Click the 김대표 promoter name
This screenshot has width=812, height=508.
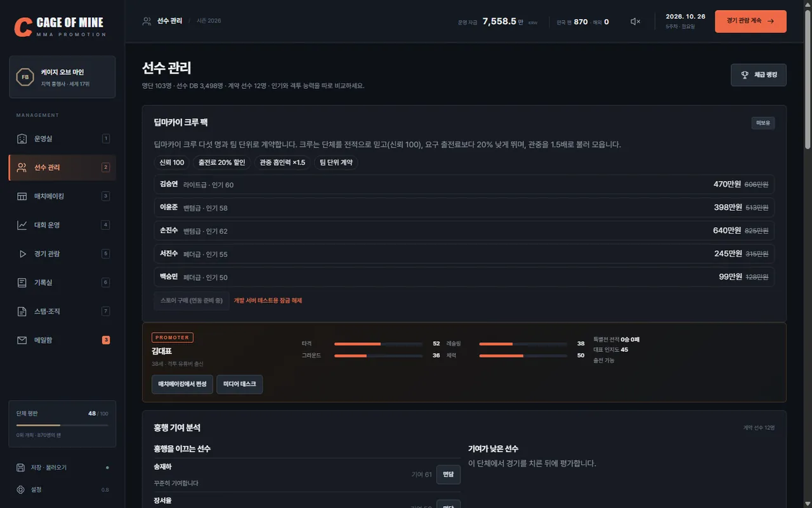pyautogui.click(x=162, y=351)
